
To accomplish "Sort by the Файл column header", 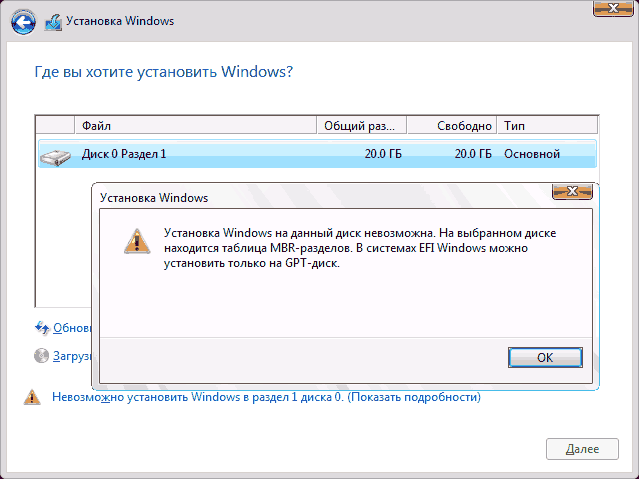I will pos(196,126).
